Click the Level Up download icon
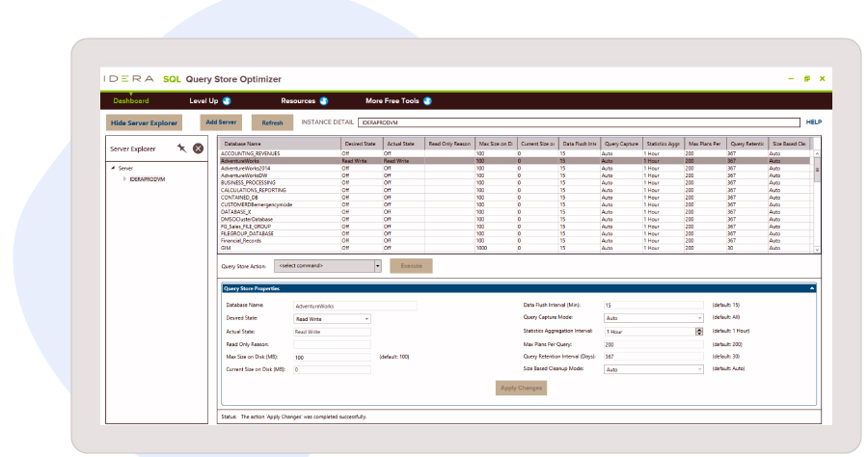The height and width of the screenshot is (457, 868). tap(227, 100)
